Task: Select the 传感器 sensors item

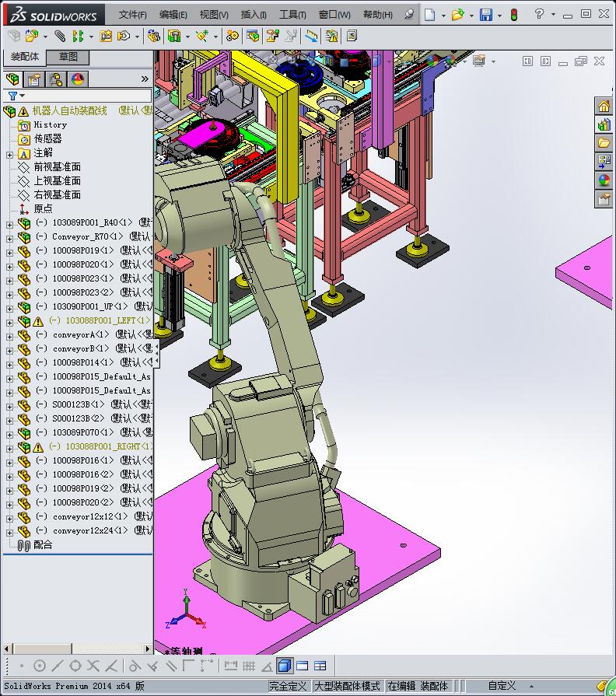Action: (47, 138)
